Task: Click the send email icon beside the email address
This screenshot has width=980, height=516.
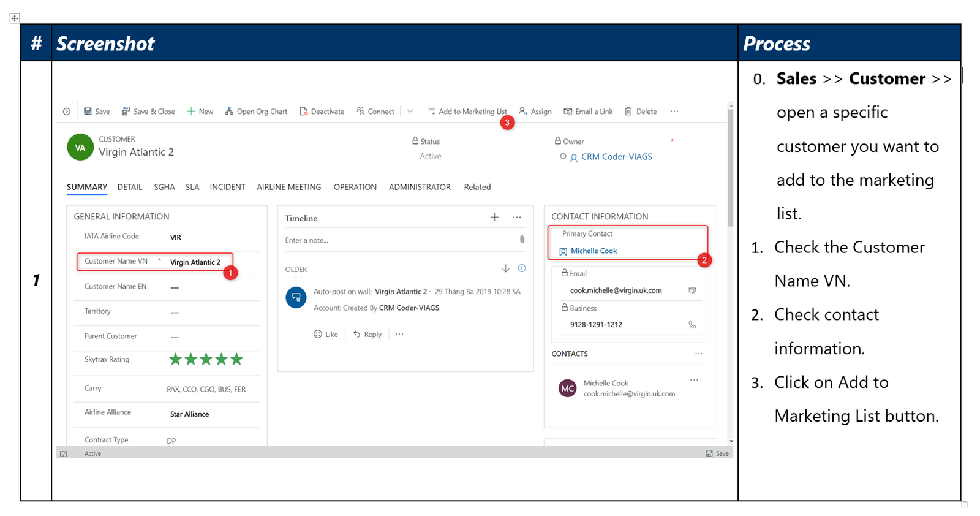Action: click(692, 290)
